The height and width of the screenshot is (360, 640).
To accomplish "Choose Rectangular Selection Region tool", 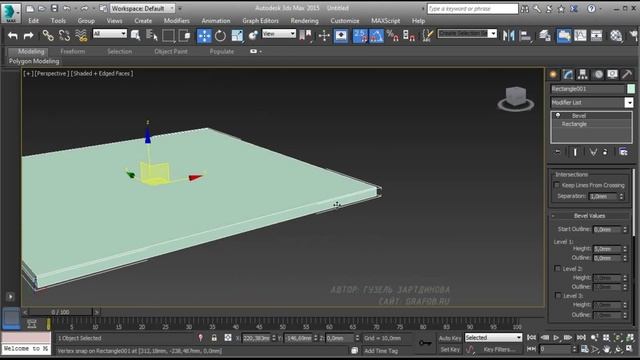I will [x=168, y=36].
